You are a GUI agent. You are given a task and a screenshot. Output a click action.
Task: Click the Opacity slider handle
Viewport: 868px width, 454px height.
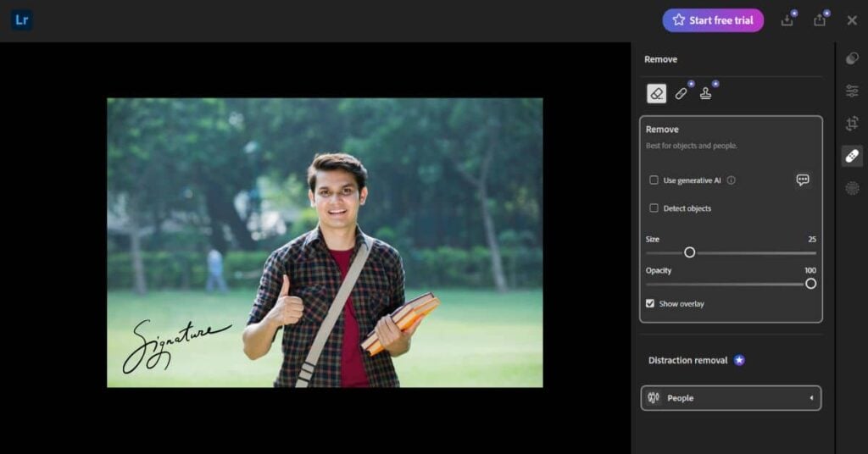(810, 284)
